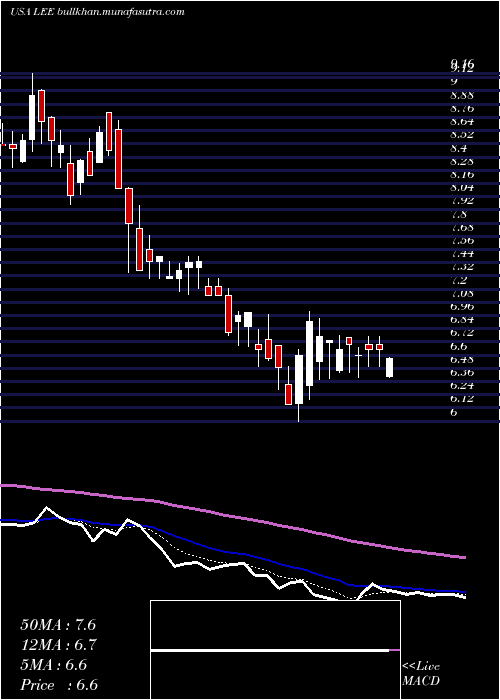
Task: Click the 6.48 price axis label
Action: click(x=462, y=359)
